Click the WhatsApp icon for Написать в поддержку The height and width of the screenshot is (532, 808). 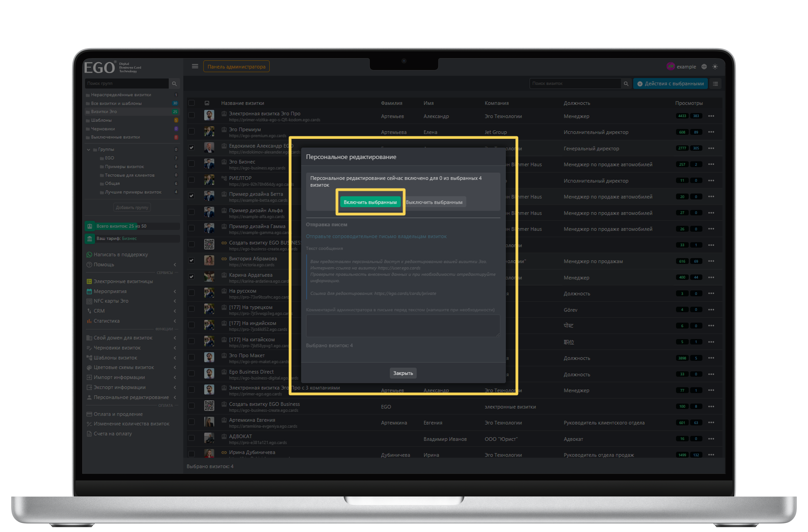click(89, 254)
